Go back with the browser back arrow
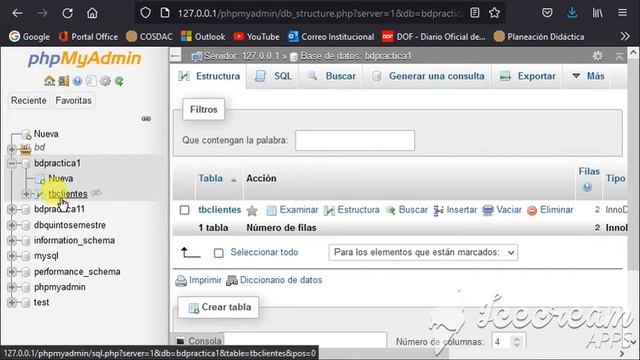 (17, 13)
